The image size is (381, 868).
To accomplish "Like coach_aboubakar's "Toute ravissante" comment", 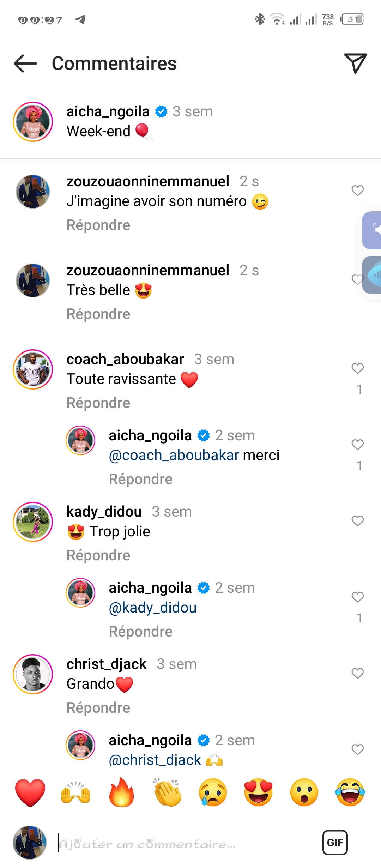I will 357,368.
